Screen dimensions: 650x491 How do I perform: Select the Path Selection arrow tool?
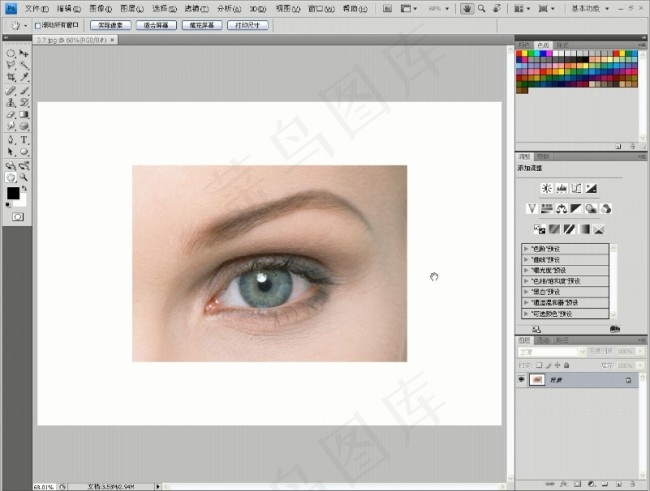pos(11,152)
